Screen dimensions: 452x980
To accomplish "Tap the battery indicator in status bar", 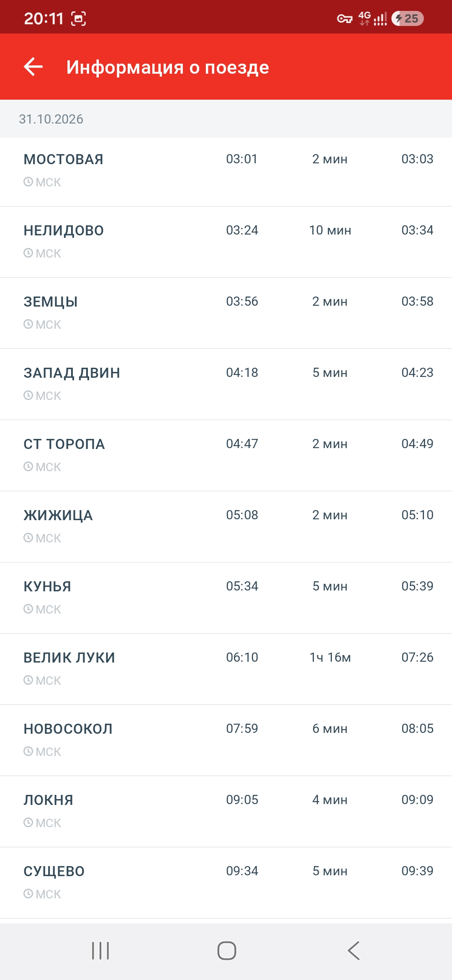I will click(x=408, y=18).
